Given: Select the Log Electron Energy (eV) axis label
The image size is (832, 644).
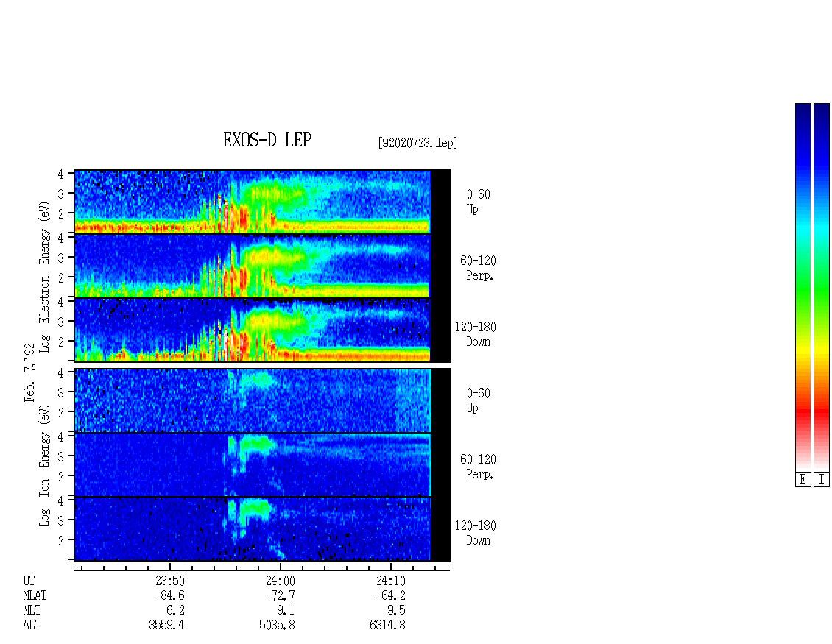Looking at the screenshot, I should (x=44, y=277).
